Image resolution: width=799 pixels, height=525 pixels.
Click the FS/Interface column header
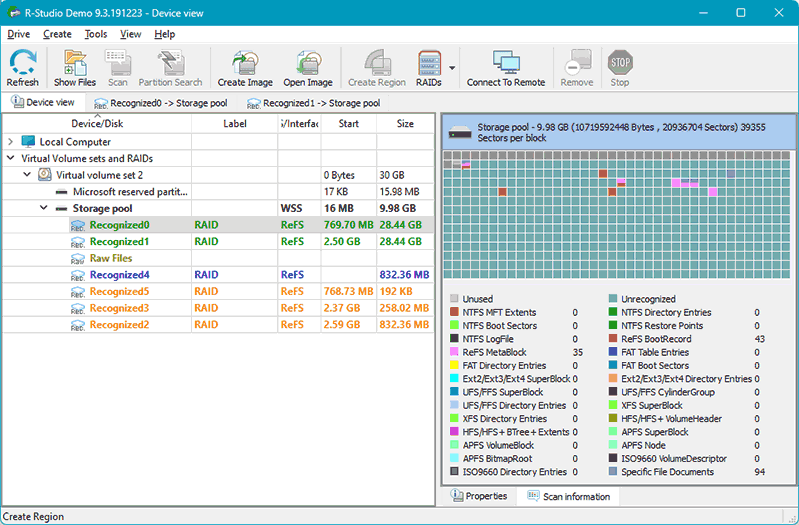coord(300,123)
